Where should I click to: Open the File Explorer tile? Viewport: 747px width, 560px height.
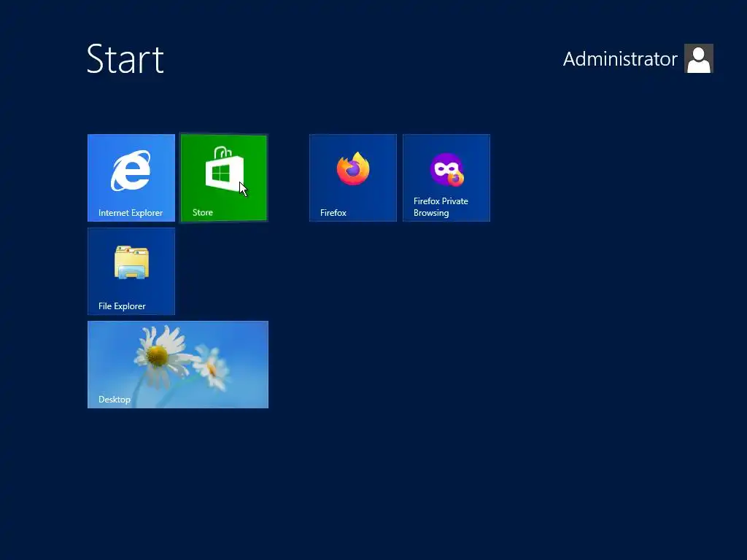pos(131,271)
